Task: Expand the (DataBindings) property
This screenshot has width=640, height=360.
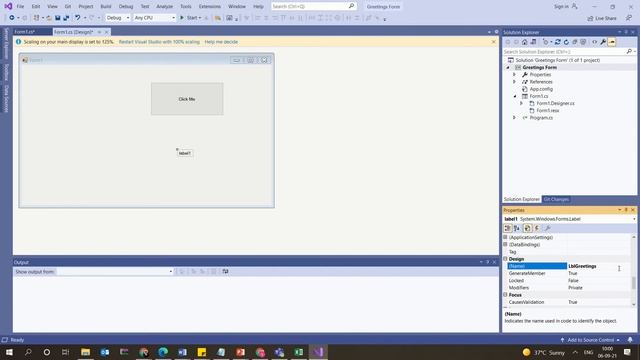Action: click(505, 244)
